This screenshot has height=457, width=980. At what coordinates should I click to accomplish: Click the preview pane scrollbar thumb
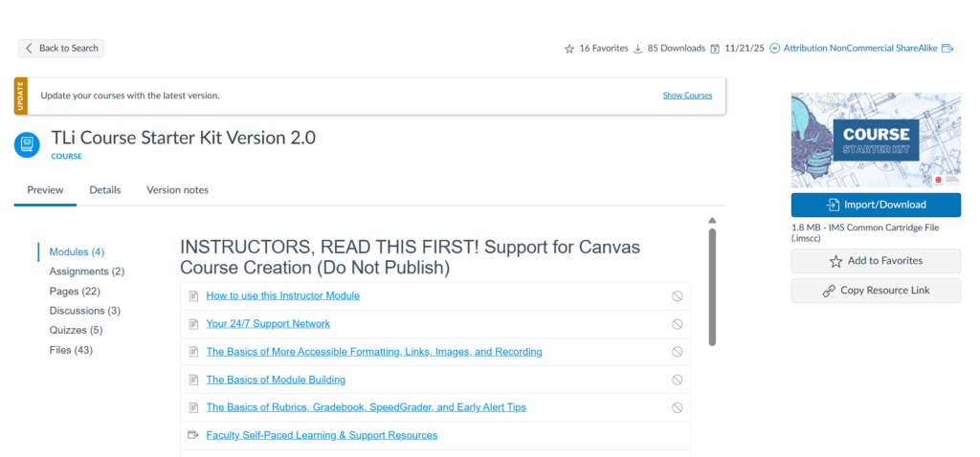[x=712, y=287]
